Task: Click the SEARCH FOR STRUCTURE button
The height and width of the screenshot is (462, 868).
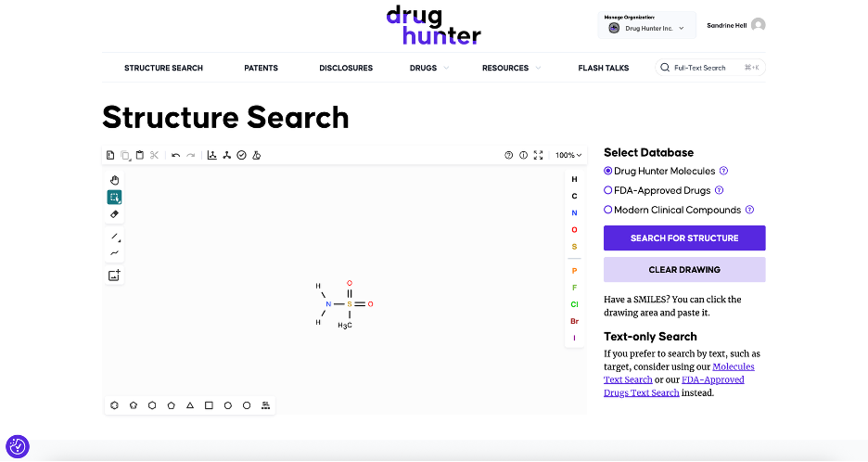Action: (x=684, y=238)
